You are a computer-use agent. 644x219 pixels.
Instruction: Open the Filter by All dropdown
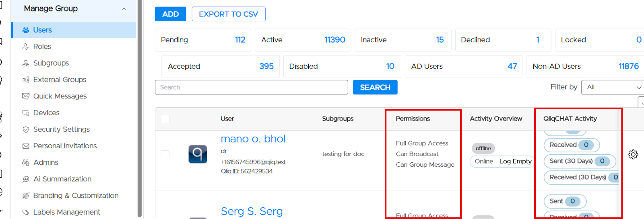(613, 87)
